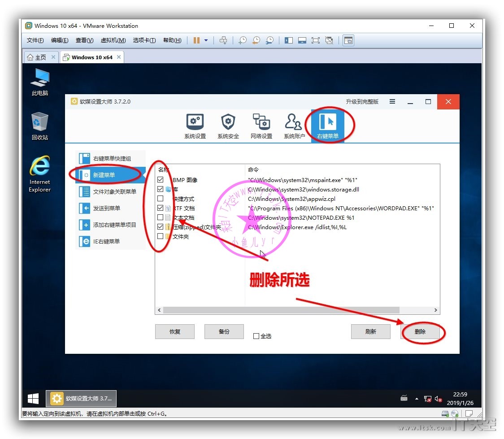Image resolution: width=504 pixels, height=439 pixels.
Task: Close the Windows 10 x64 tab
Action: [x=119, y=57]
